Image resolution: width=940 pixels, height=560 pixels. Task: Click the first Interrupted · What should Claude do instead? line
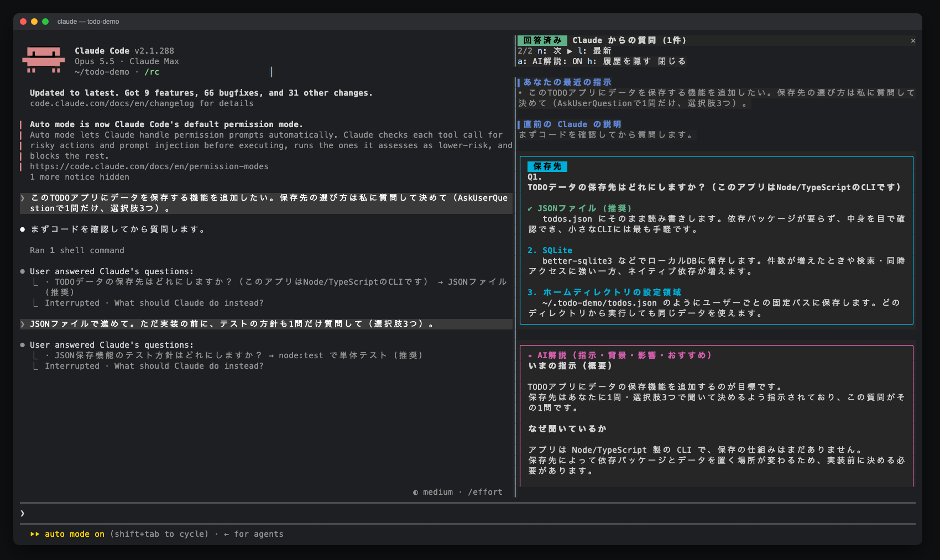(154, 303)
